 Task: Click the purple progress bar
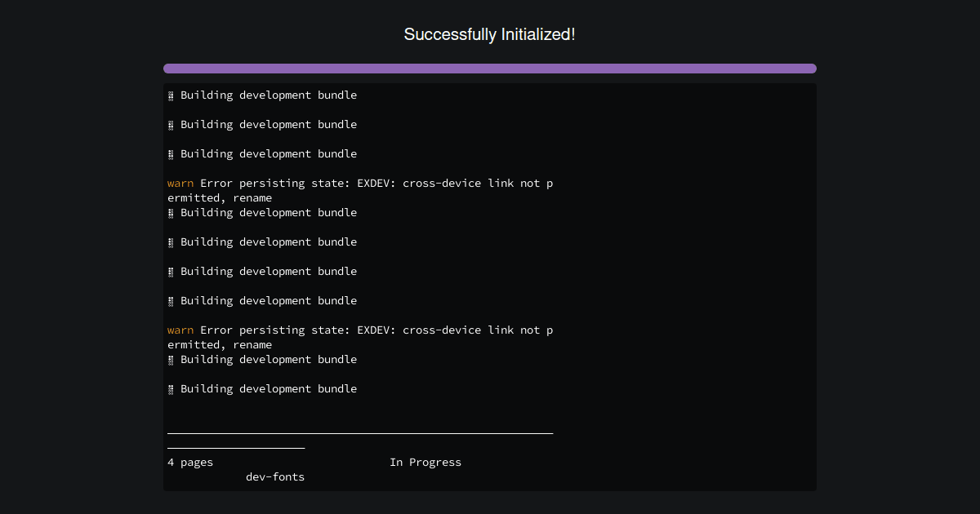pyautogui.click(x=489, y=68)
